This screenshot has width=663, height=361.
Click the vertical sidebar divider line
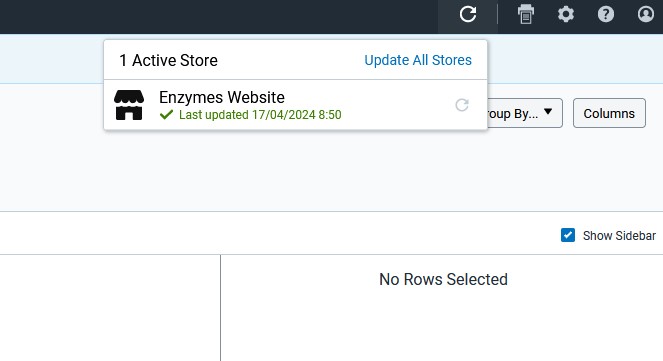pos(220,308)
